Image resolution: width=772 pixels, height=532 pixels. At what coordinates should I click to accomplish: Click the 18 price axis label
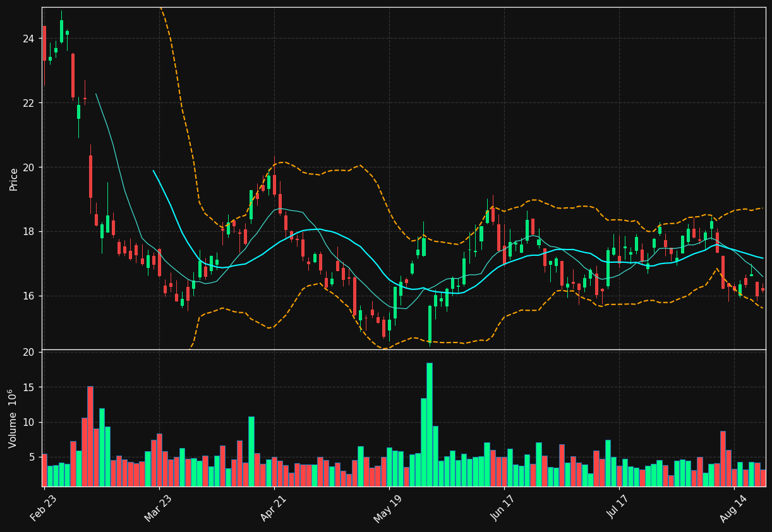click(28, 232)
